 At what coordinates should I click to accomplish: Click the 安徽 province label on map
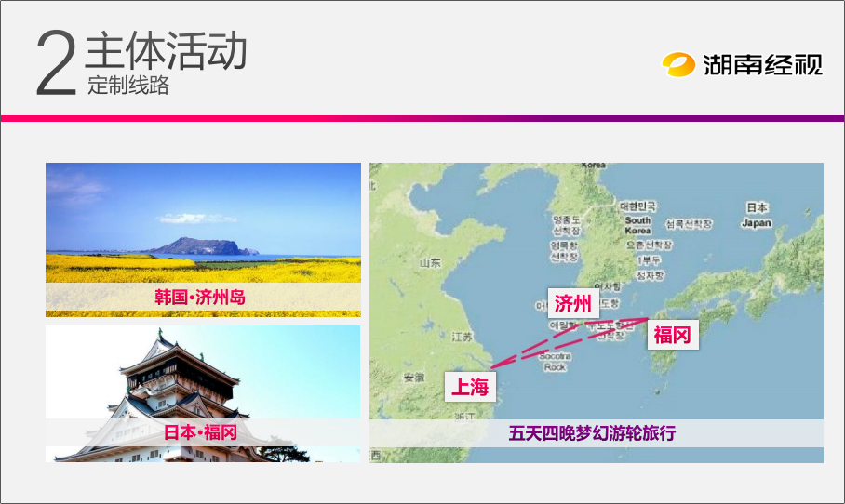415,378
